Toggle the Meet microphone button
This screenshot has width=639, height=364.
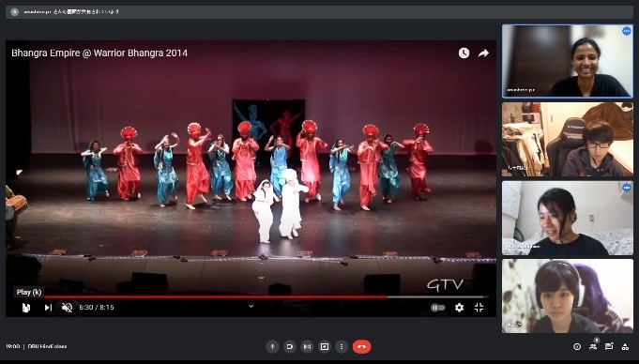coord(272,347)
